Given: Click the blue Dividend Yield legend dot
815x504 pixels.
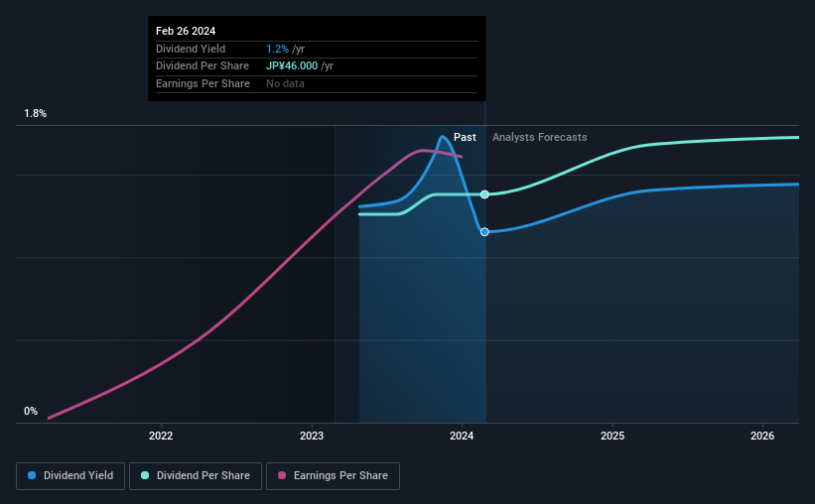Looking at the screenshot, I should (x=32, y=475).
